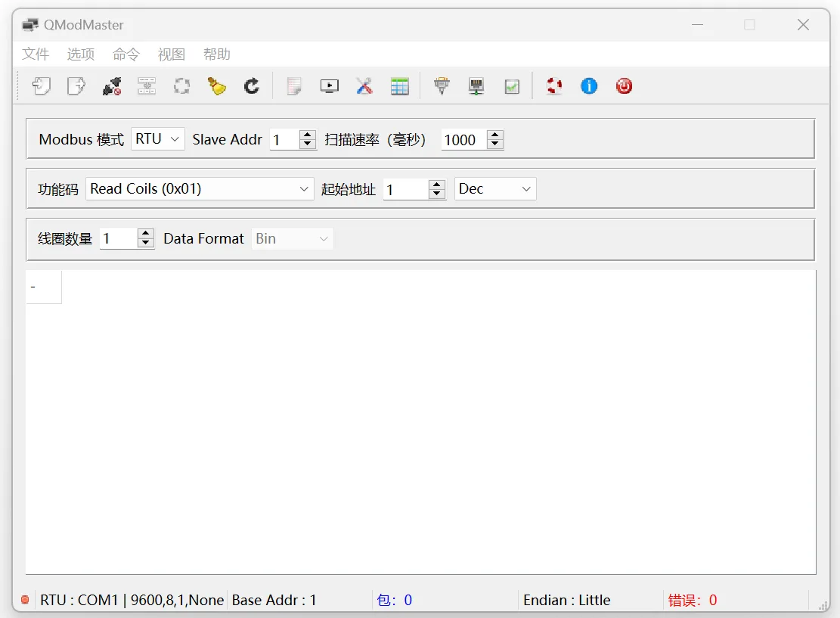Click the table headers grid icon
Screen dimensions: 840x618
click(400, 85)
